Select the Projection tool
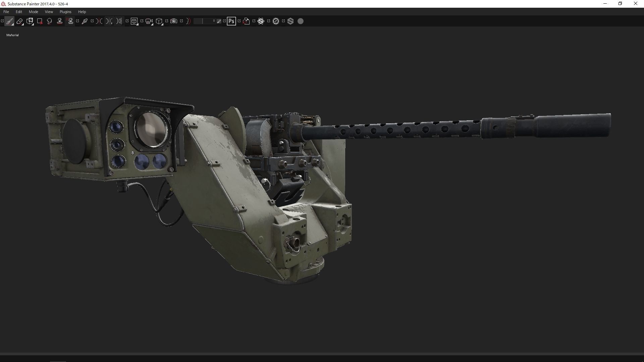 [x=30, y=21]
